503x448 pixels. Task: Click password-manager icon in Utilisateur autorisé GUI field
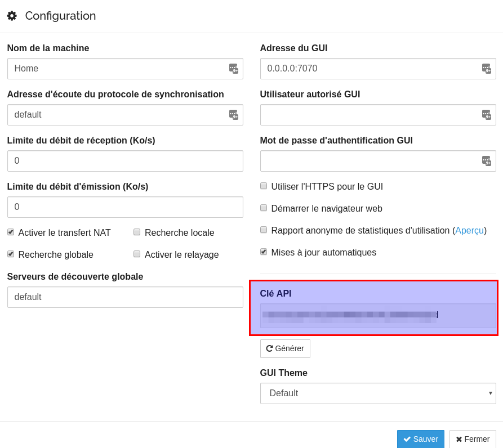[486, 115]
